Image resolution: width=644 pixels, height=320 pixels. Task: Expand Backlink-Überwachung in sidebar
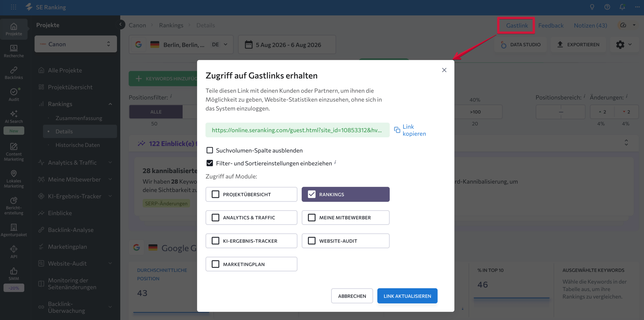click(x=110, y=307)
